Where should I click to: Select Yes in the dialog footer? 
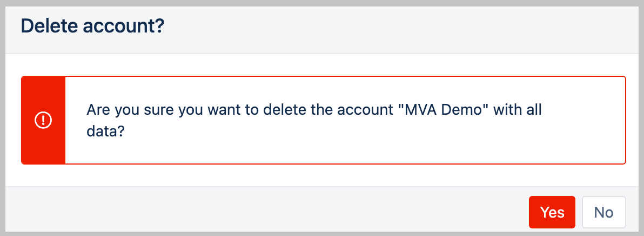[552, 212]
